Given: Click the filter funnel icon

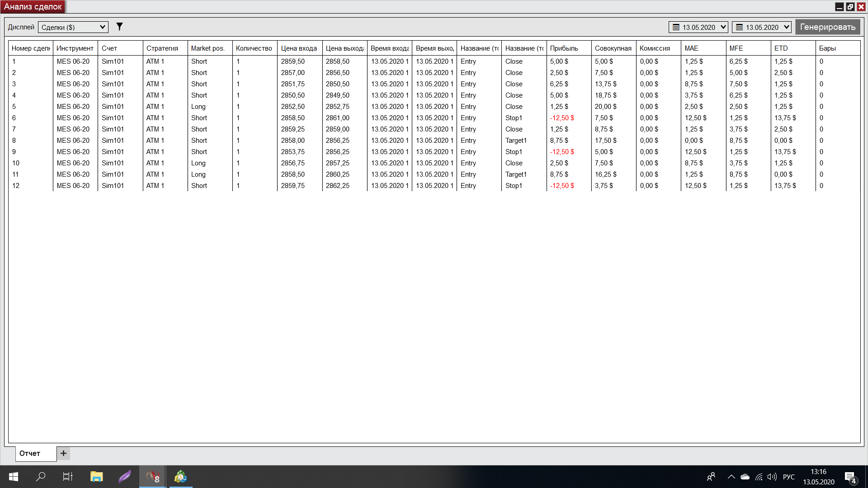Looking at the screenshot, I should point(119,27).
